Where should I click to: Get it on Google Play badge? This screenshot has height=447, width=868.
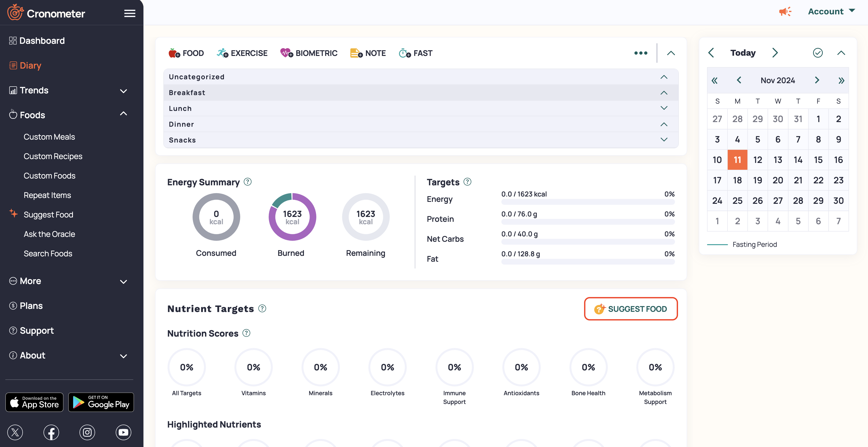click(101, 402)
